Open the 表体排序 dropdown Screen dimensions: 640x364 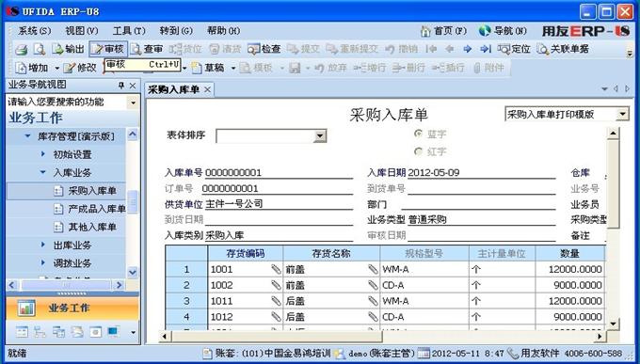click(320, 135)
